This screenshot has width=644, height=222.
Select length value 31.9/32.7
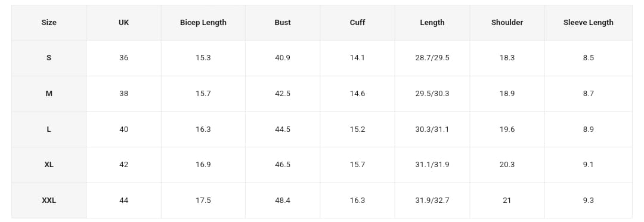432,201
